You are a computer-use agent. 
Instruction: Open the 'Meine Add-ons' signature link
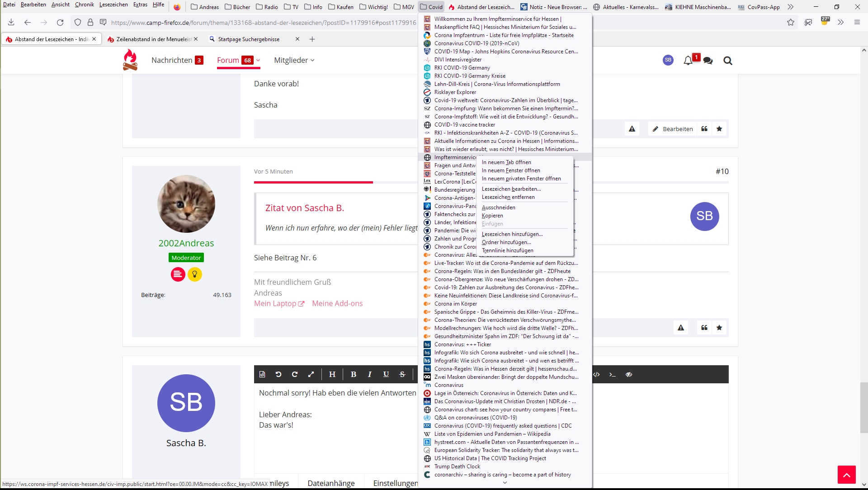(337, 303)
